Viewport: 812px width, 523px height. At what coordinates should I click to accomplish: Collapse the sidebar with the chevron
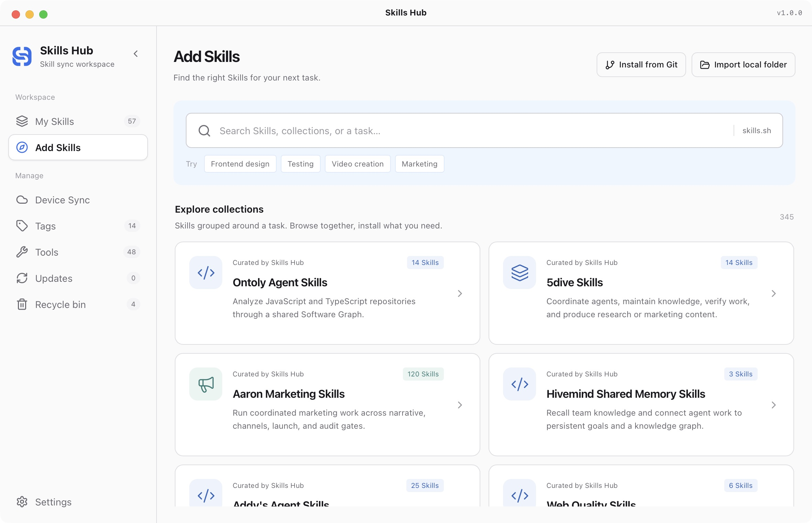[x=136, y=54]
